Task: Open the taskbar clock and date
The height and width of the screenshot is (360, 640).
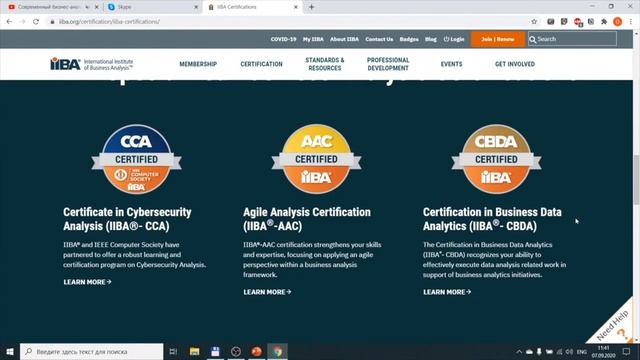Action: click(x=603, y=352)
